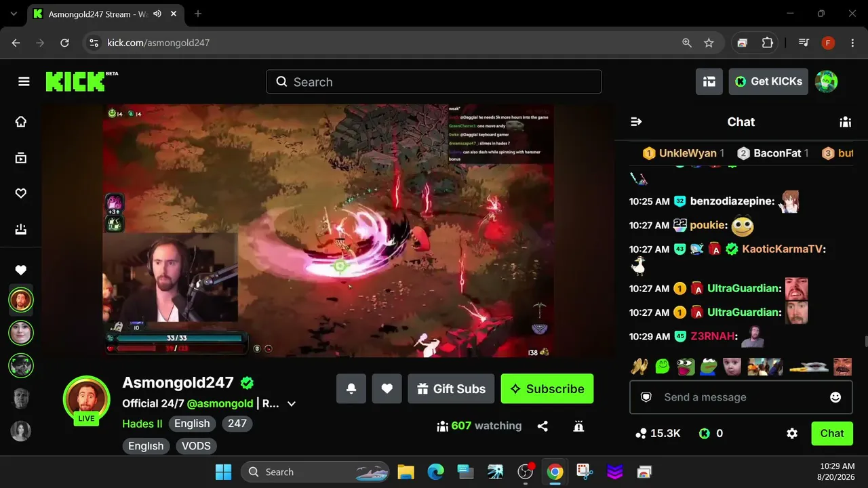Open KaoticKarmaTV's chat username
Screen dimensions: 868x488
click(784, 249)
